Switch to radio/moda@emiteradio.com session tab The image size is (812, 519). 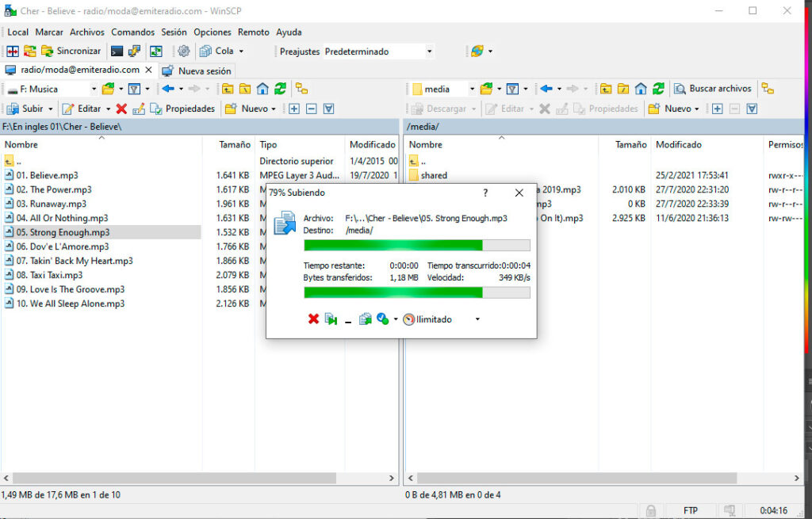click(x=80, y=70)
